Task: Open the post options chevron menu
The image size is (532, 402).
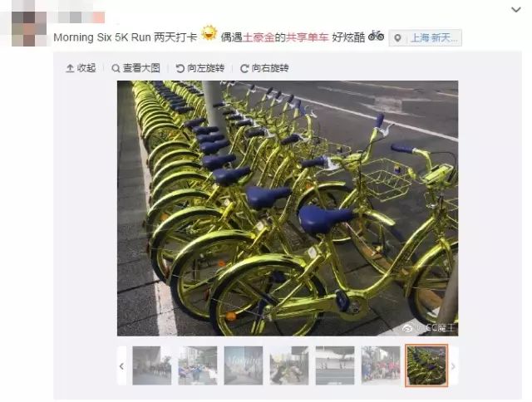Action: point(516,9)
